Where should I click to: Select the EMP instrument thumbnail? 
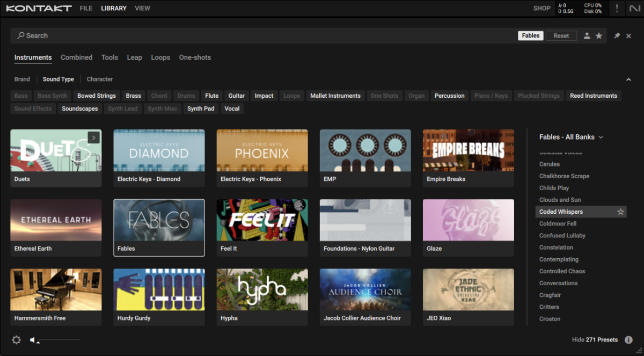click(x=365, y=150)
